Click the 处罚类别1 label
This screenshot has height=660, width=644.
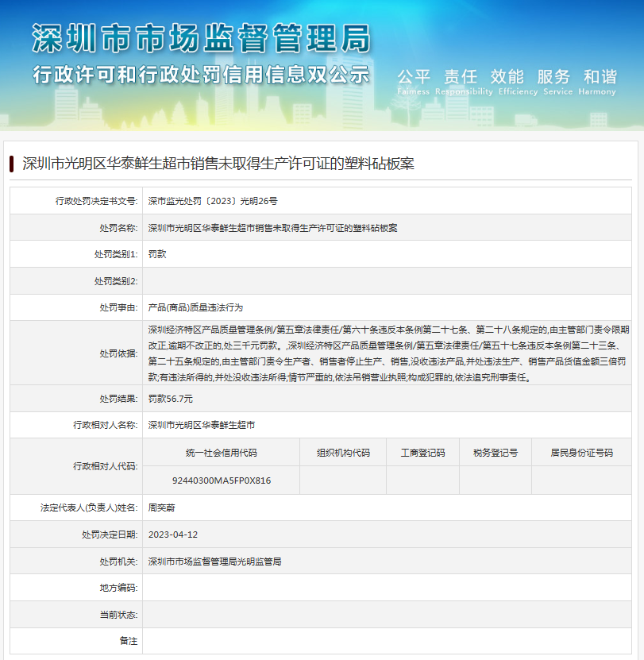click(116, 254)
